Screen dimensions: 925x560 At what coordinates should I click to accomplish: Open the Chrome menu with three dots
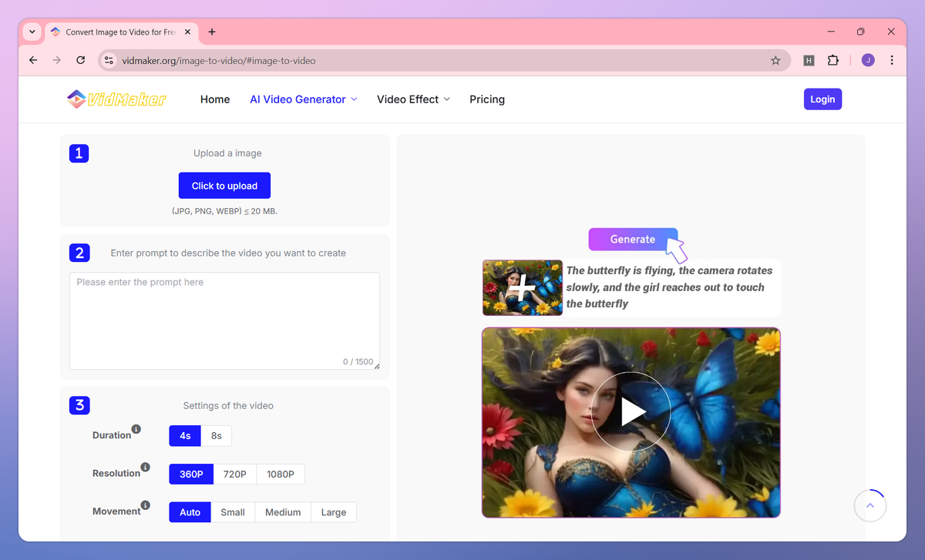892,59
